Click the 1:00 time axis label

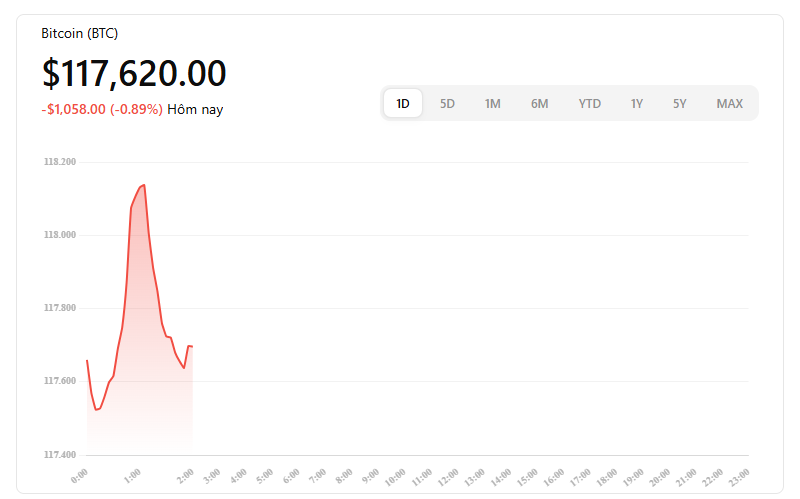tap(133, 476)
